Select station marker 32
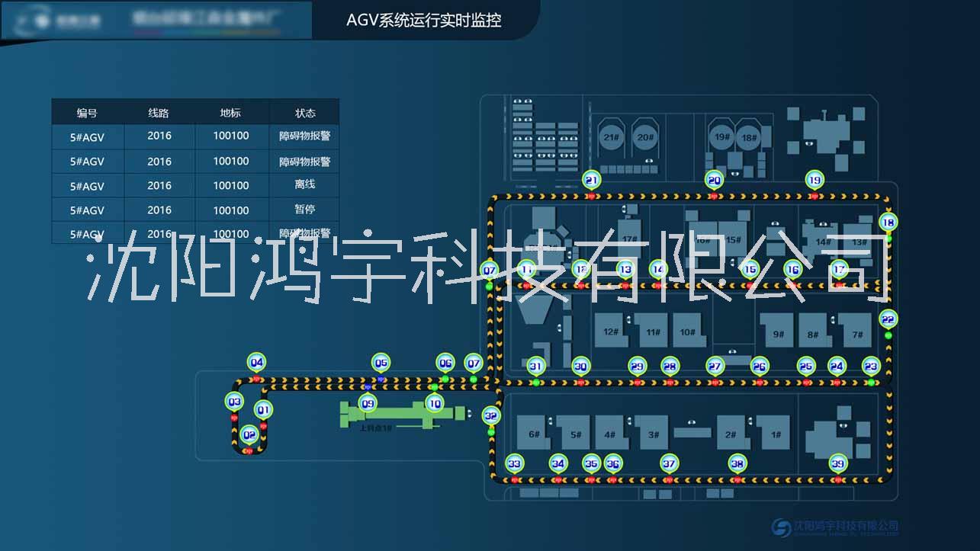The image size is (980, 551). 491,415
